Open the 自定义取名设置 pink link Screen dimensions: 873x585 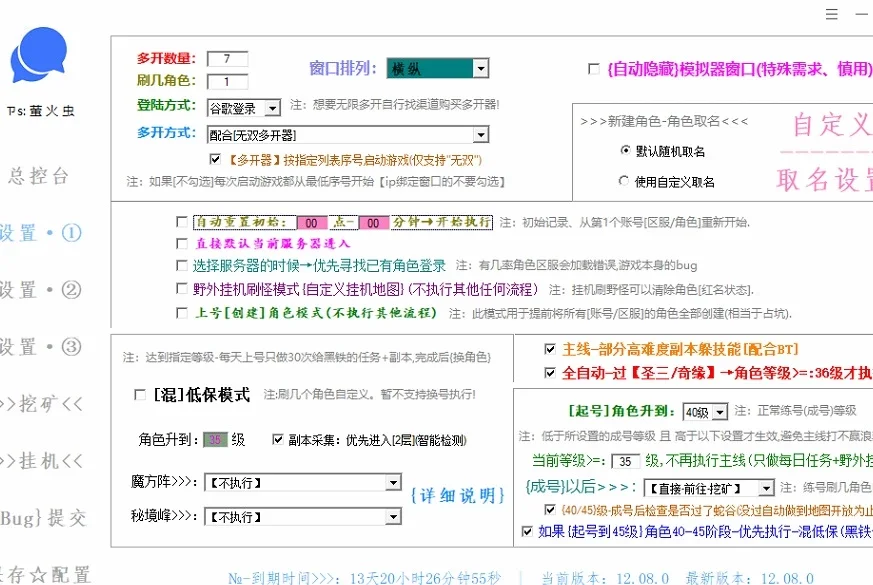(825, 151)
